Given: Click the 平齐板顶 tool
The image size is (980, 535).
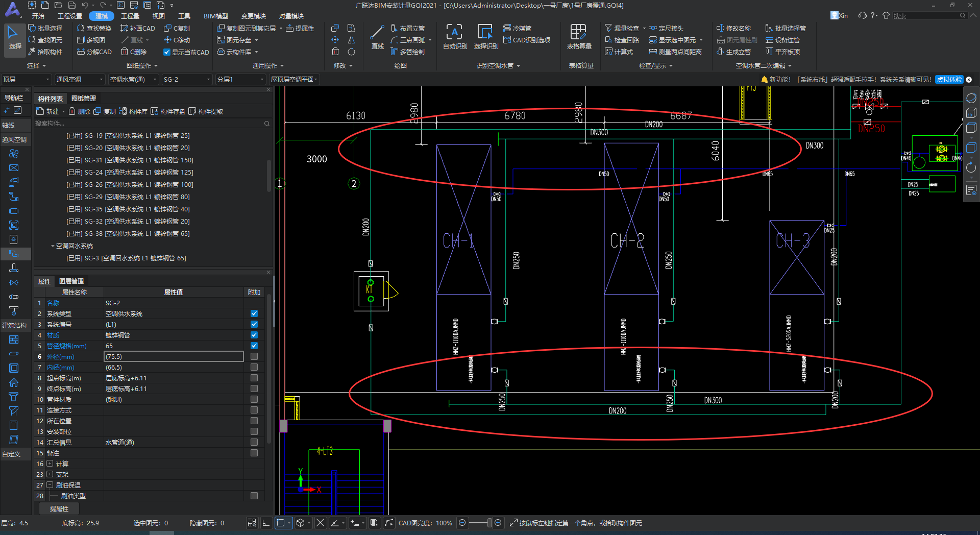Looking at the screenshot, I should (x=782, y=52).
